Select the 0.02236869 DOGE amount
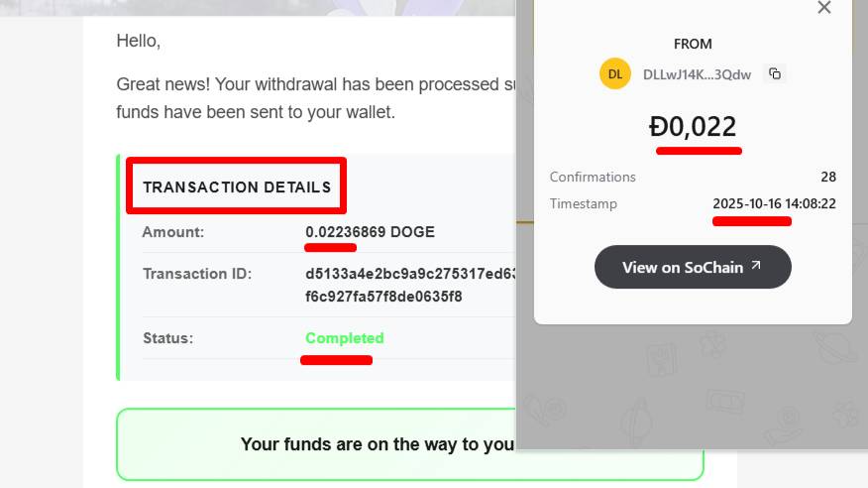 [x=370, y=232]
